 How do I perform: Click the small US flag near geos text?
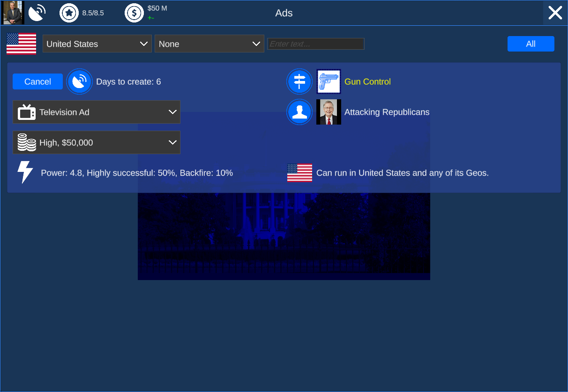(299, 173)
